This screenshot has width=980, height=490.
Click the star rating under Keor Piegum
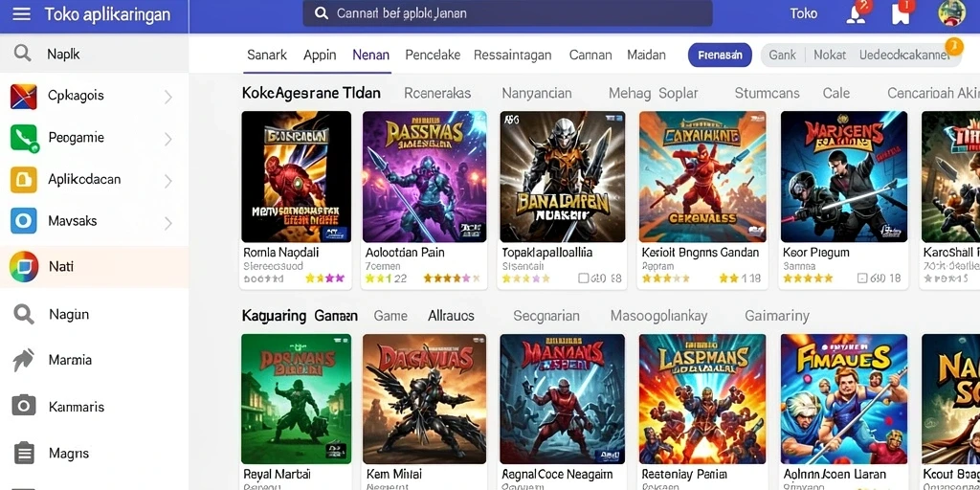[808, 278]
